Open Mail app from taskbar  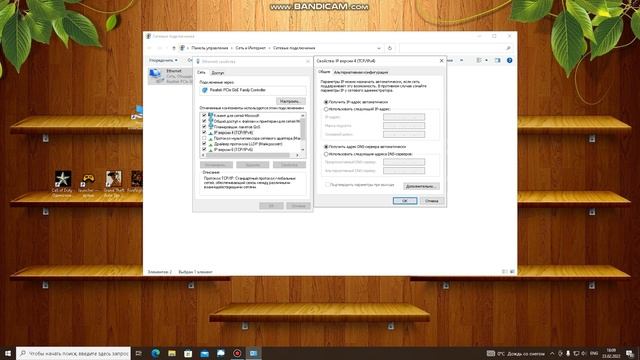pos(204,353)
